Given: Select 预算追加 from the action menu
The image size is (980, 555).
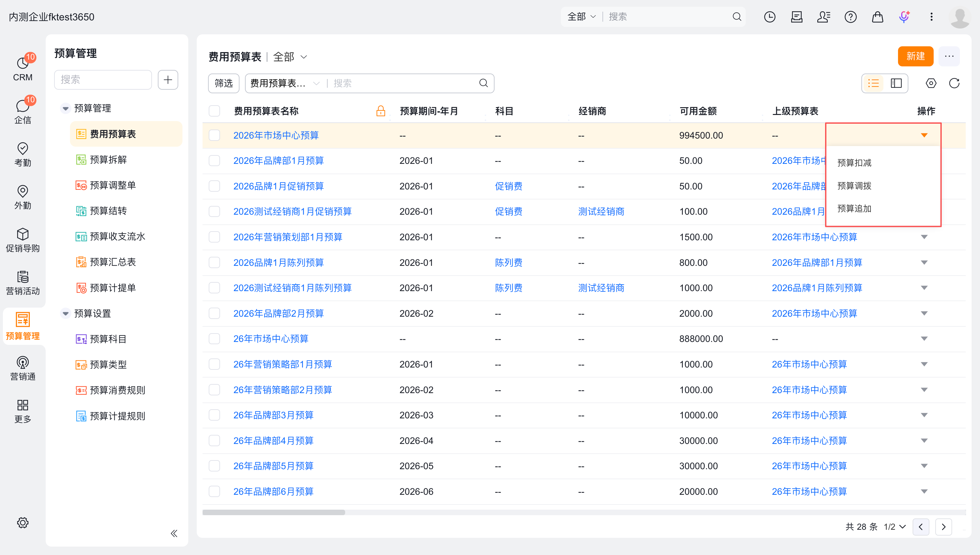Looking at the screenshot, I should point(854,209).
